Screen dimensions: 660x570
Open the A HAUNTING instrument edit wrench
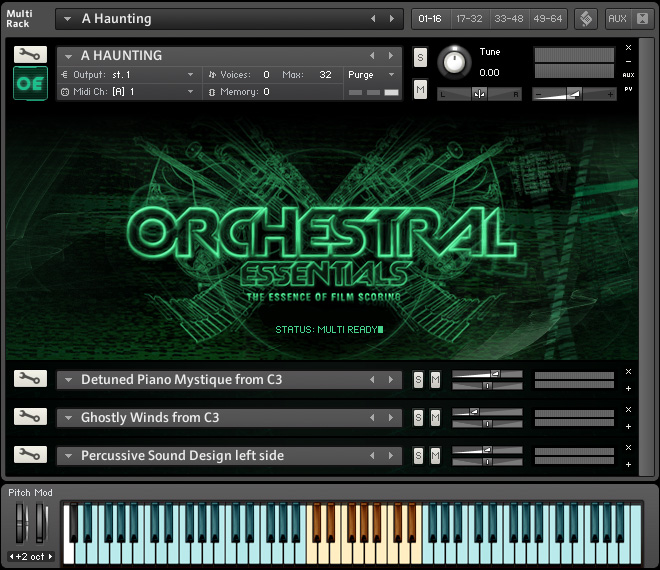[30, 54]
